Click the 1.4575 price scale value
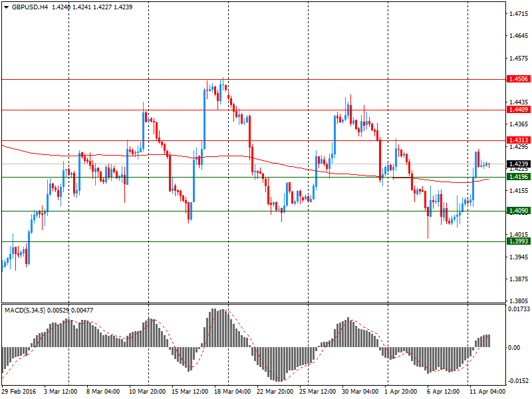 click(x=519, y=59)
